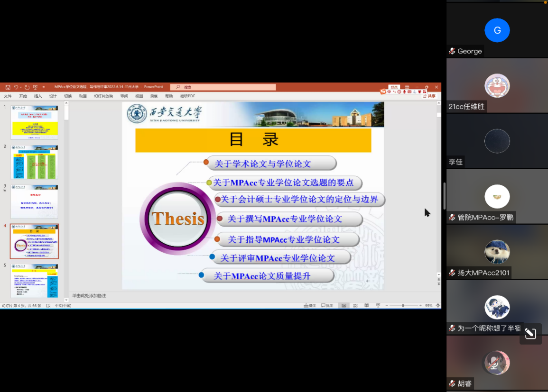The width and height of the screenshot is (548, 392).
Task: Click Fit Slide to Window icon
Action: 437,306
